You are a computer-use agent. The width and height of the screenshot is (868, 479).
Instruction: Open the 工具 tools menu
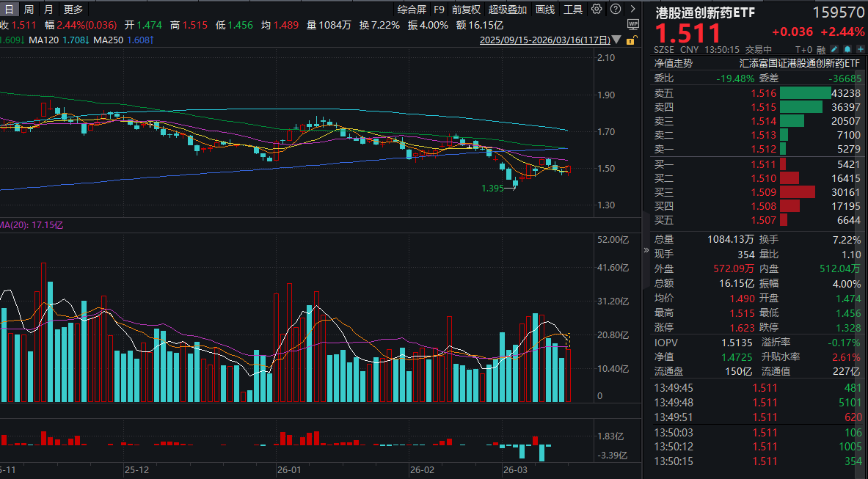[573, 10]
